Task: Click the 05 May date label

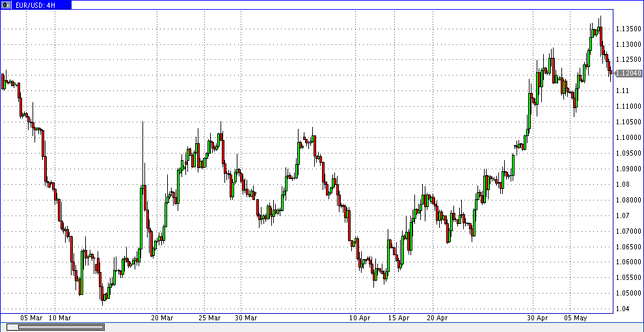Action: 575,318
